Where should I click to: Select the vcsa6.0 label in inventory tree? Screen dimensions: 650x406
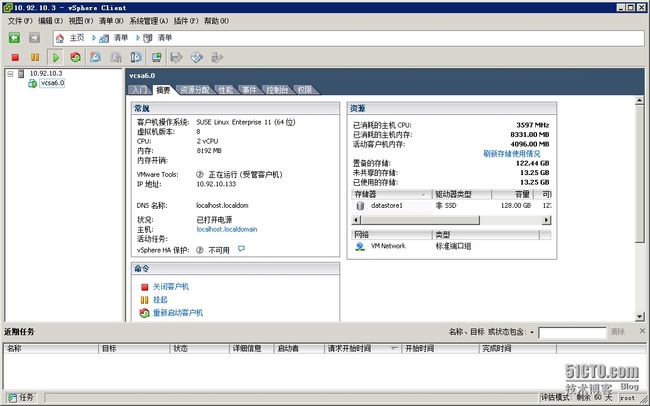click(52, 83)
